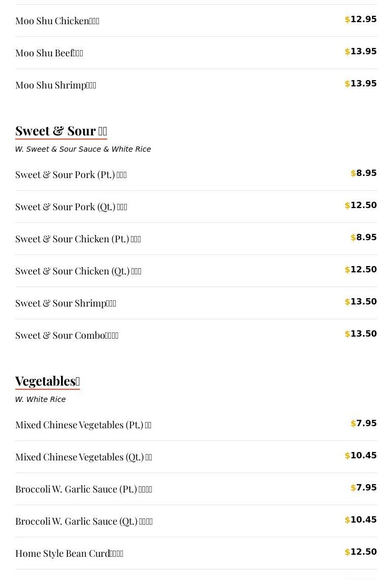Screen dimensions: 392x580
Task: Click the Sweet & Sour Combo item
Action: pyautogui.click(x=67, y=336)
